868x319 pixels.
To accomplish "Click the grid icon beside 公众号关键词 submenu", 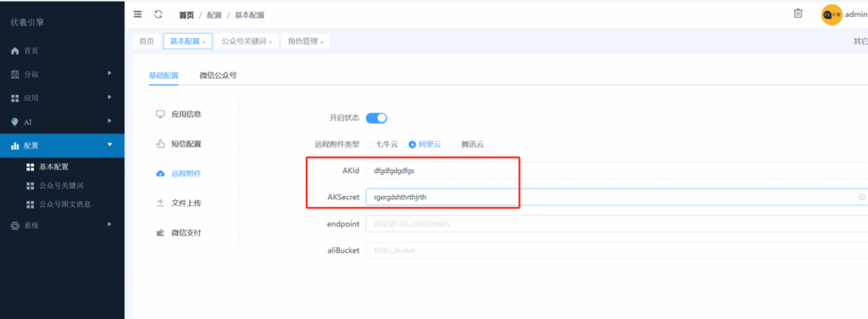I will pos(31,186).
